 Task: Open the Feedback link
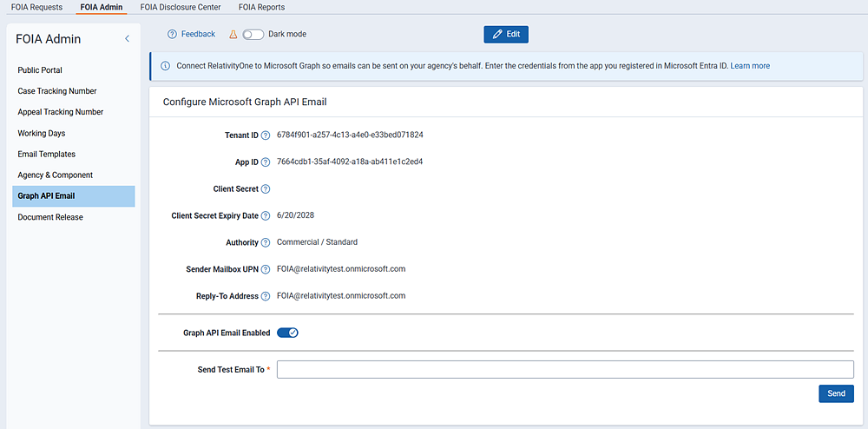198,35
